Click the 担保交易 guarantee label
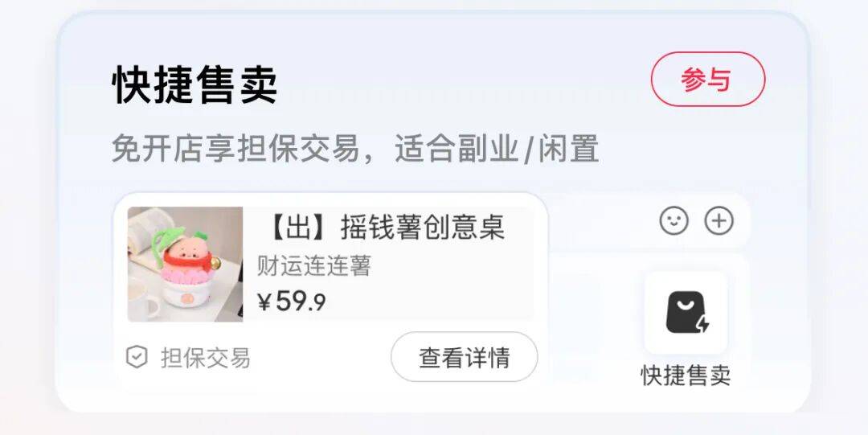This screenshot has height=435, width=868. 206,358
